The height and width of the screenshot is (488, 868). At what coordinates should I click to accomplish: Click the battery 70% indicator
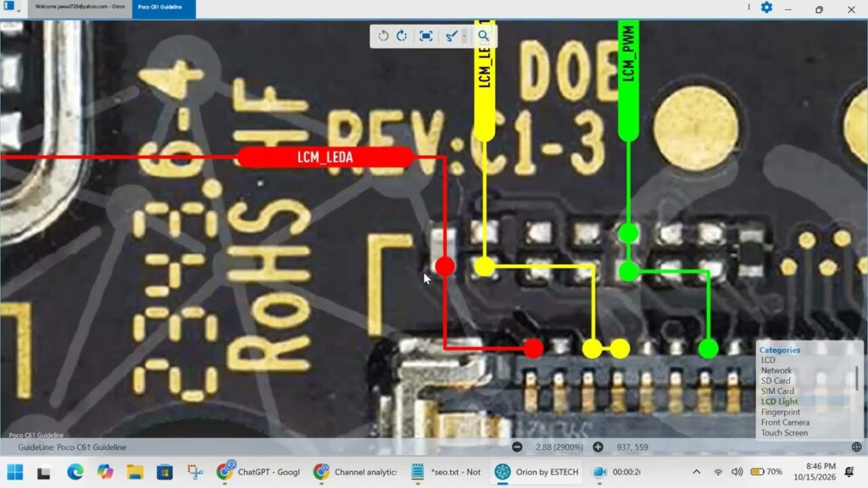pyautogui.click(x=766, y=472)
